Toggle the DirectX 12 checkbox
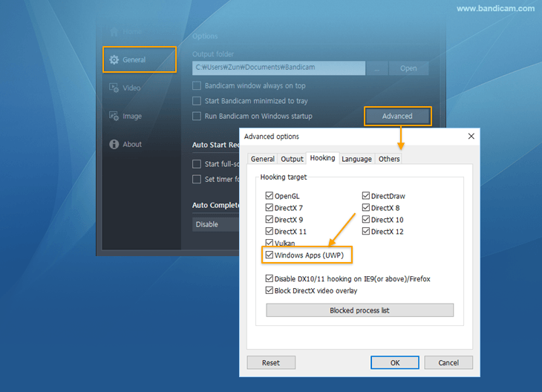Image resolution: width=542 pixels, height=392 pixels. point(366,231)
